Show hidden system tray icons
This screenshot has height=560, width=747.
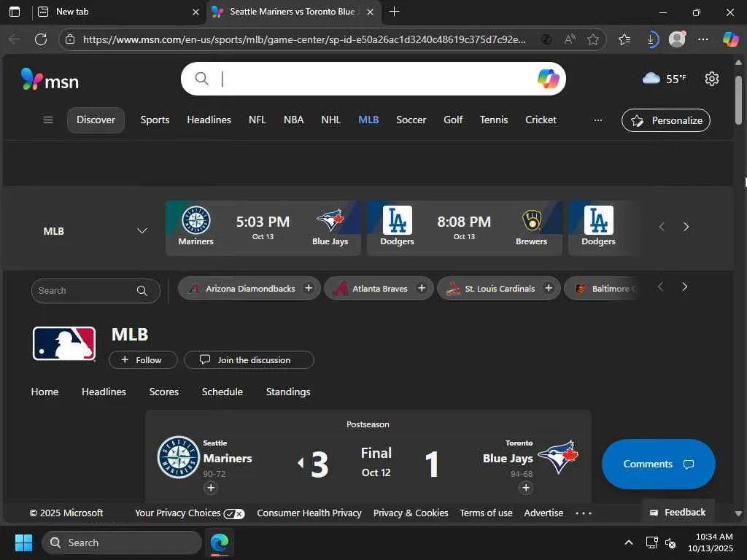[628, 542]
